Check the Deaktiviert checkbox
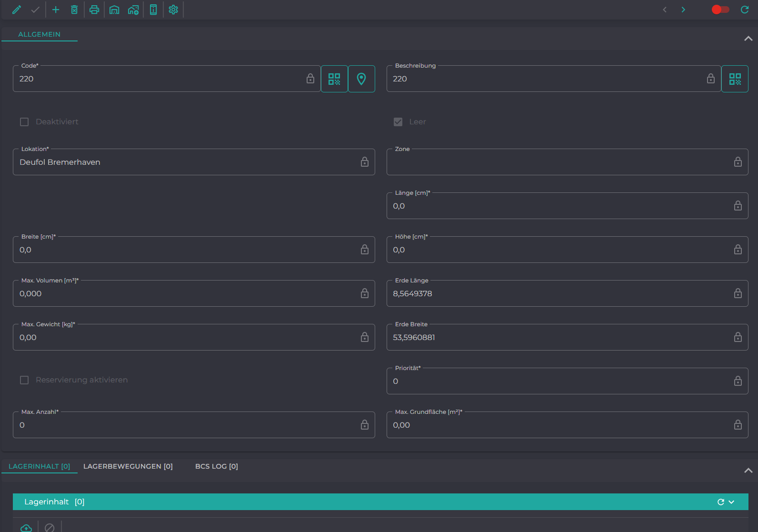Screen dimensions: 758x532 (x=24, y=122)
